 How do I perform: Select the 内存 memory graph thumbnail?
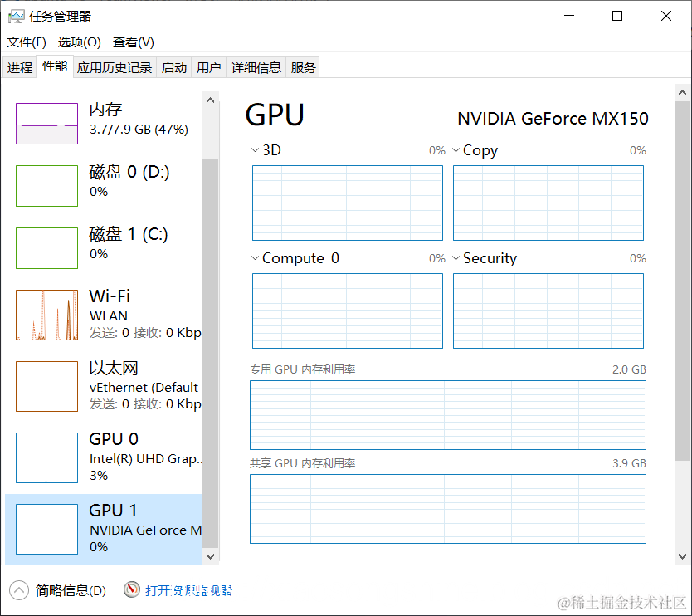click(46, 124)
